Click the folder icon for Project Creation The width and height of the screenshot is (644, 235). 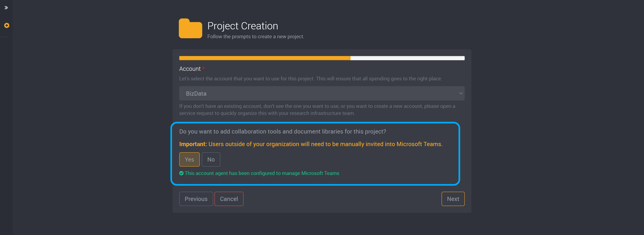[190, 28]
